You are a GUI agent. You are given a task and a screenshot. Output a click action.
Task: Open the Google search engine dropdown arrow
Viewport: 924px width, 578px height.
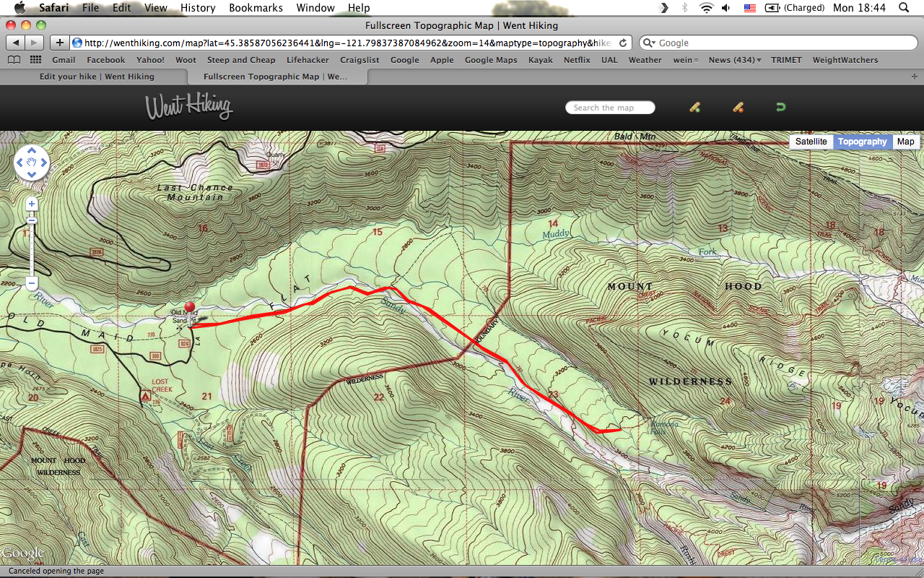[648, 43]
